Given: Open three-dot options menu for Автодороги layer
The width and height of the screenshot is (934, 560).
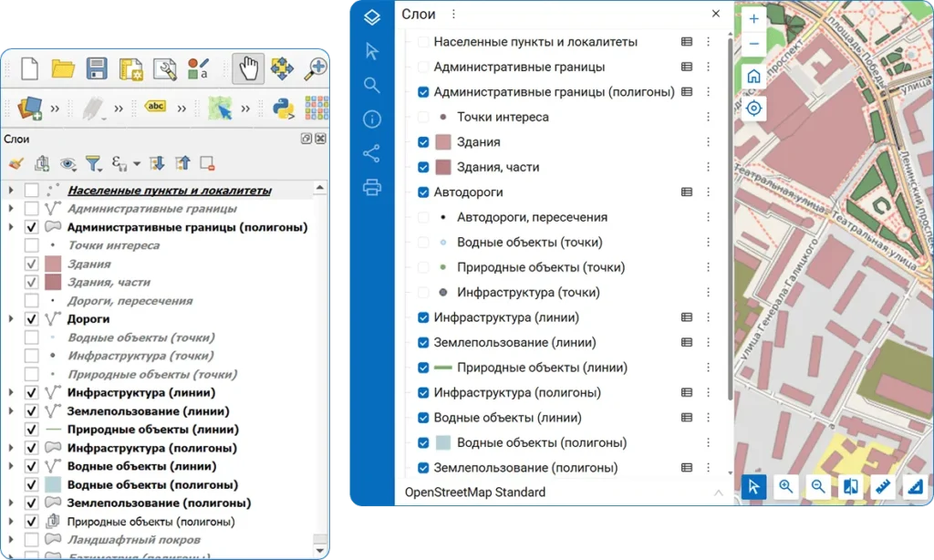Looking at the screenshot, I should click(x=708, y=192).
